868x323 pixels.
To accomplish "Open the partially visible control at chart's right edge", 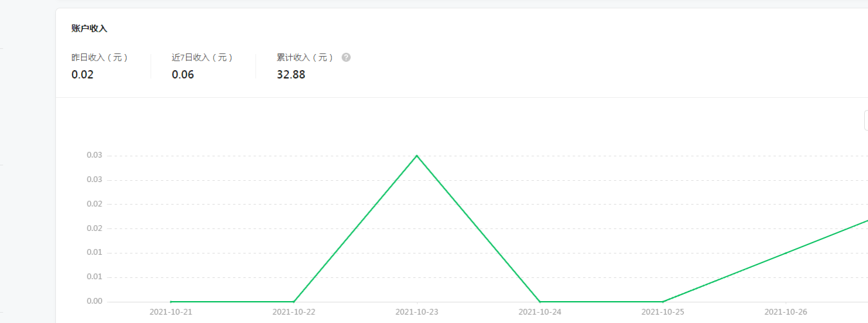I will 865,120.
